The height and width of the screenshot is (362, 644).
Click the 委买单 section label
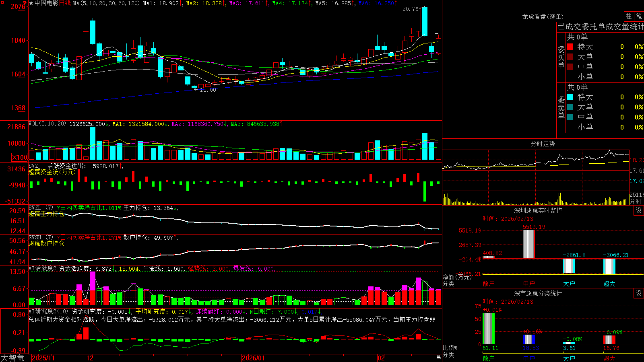[561, 58]
